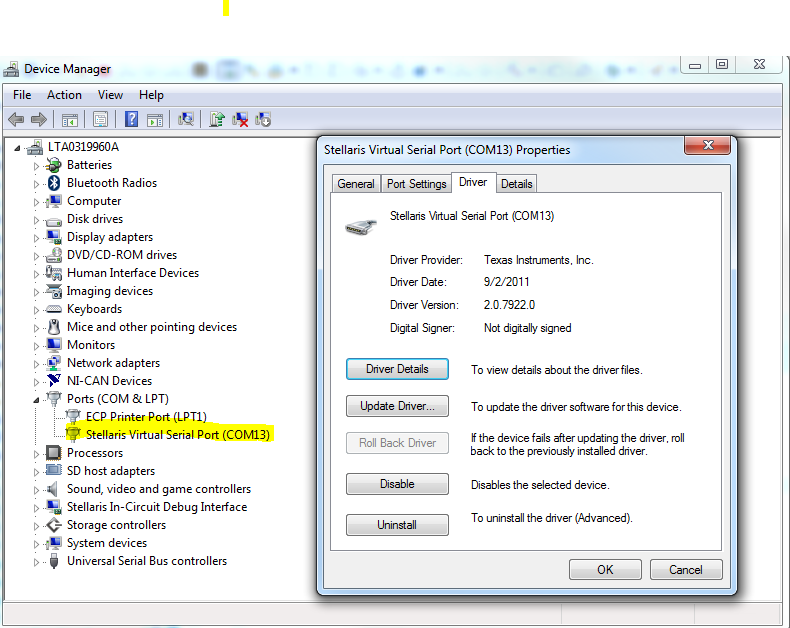Viewport: 790px width, 628px height.
Task: Open the Help menu
Action: pos(151,95)
